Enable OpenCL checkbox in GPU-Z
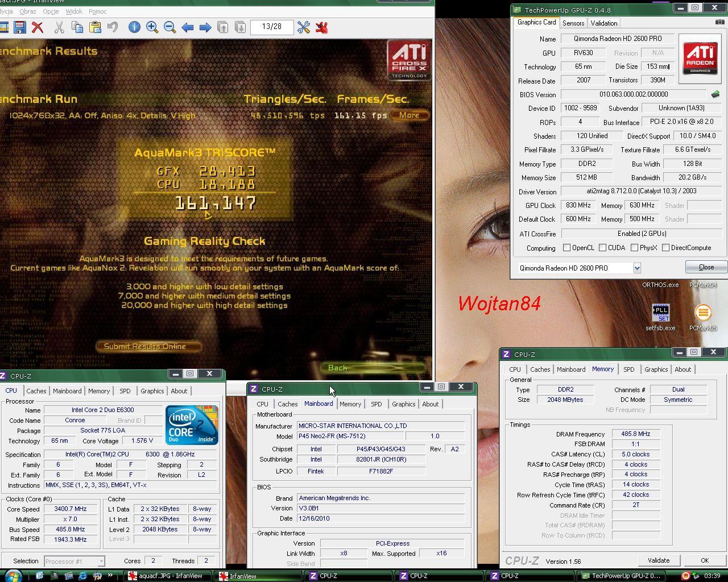The width and height of the screenshot is (728, 582). click(566, 248)
